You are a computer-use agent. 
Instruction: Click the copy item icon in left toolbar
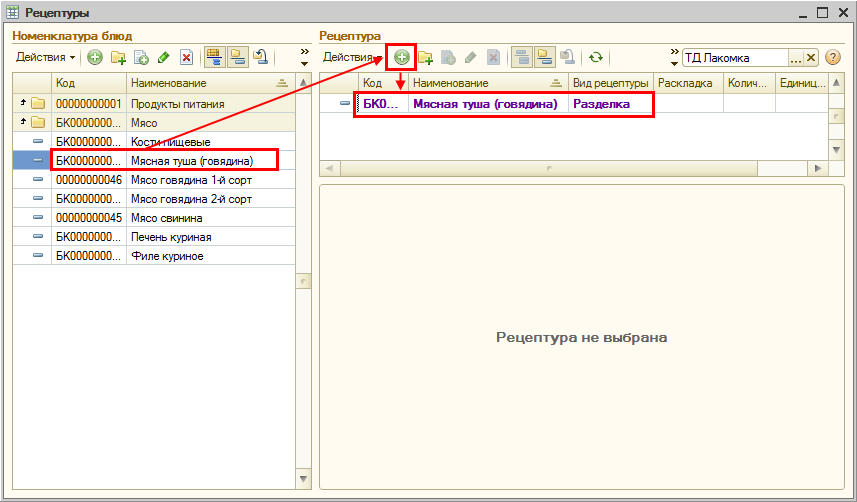141,58
